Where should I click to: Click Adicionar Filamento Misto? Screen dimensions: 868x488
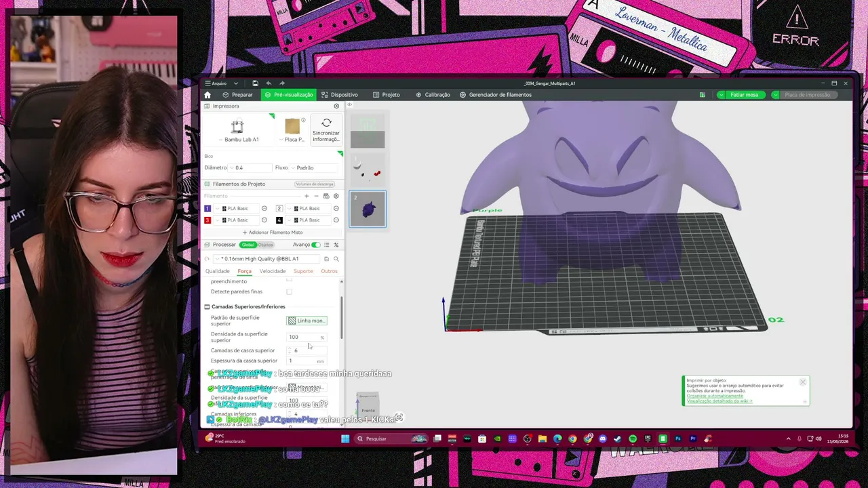click(273, 232)
